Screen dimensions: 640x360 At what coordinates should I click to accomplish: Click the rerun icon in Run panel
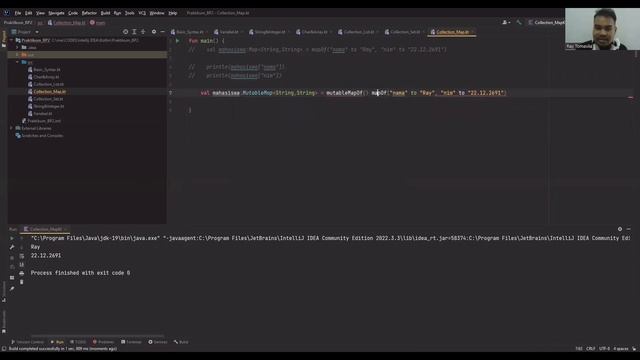click(x=12, y=238)
